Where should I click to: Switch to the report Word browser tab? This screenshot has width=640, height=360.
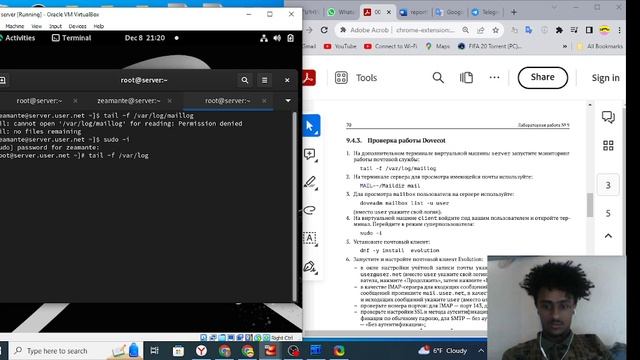point(413,12)
